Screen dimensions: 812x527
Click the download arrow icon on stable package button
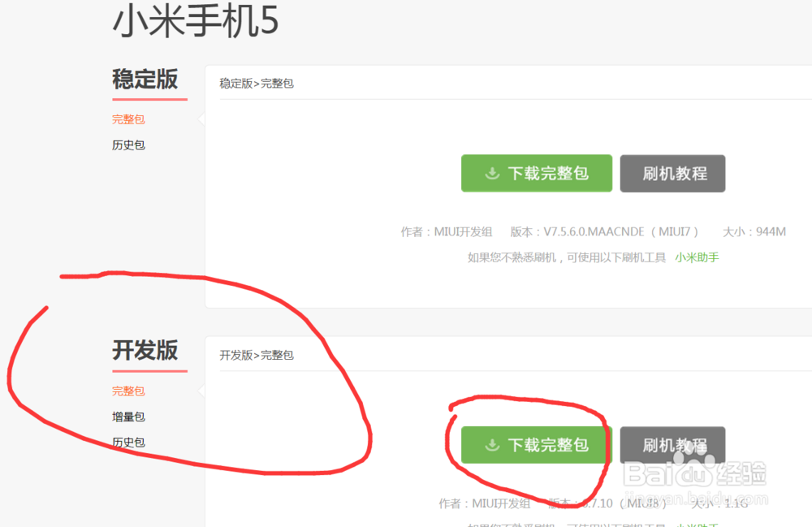click(490, 173)
